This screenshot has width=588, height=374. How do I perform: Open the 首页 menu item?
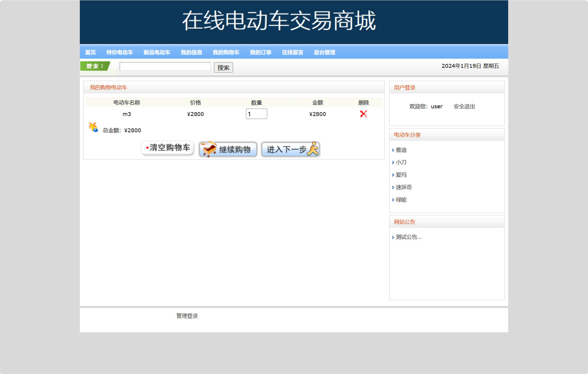point(90,52)
